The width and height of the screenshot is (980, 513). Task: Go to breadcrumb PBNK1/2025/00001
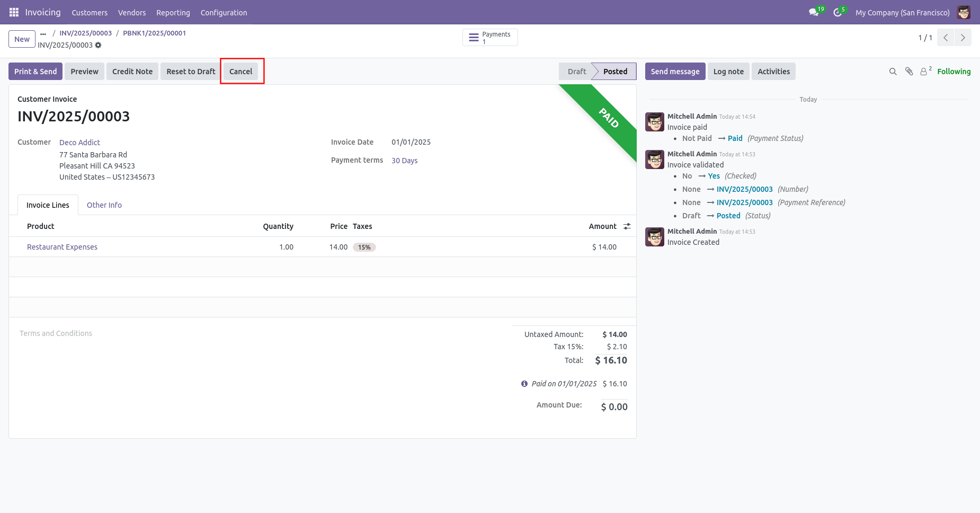pyautogui.click(x=154, y=33)
